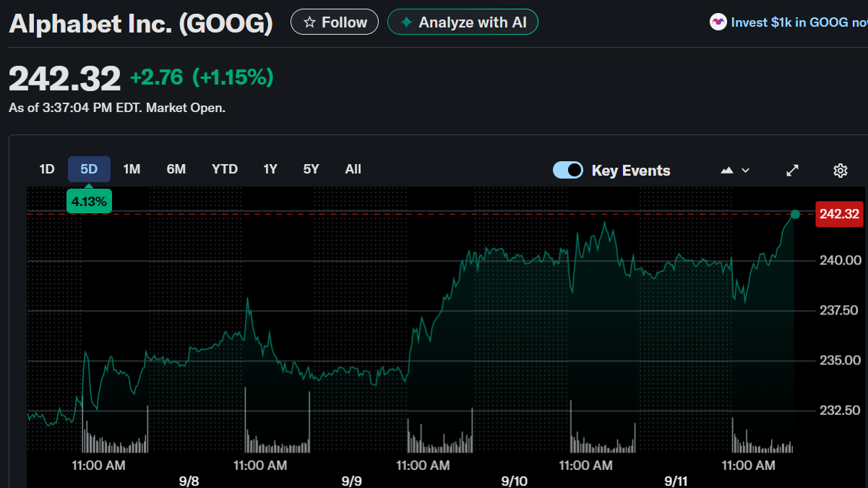Open the Invest $1k in GOOG link

(799, 22)
